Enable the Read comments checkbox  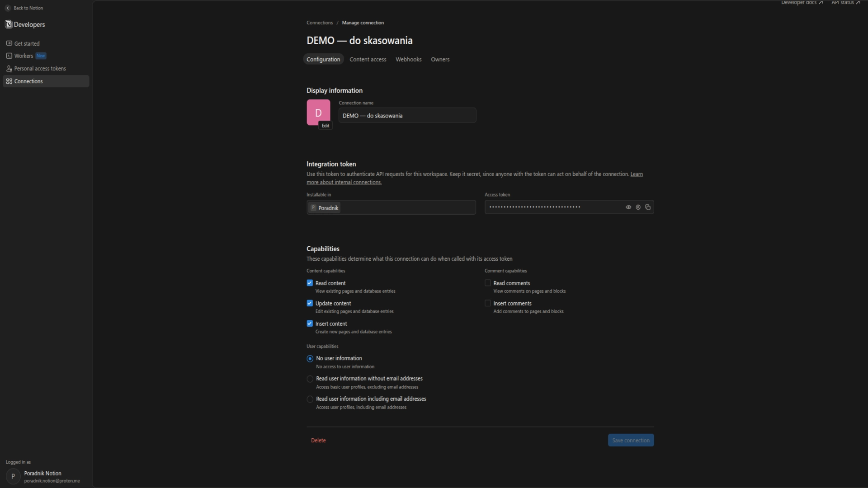[488, 283]
